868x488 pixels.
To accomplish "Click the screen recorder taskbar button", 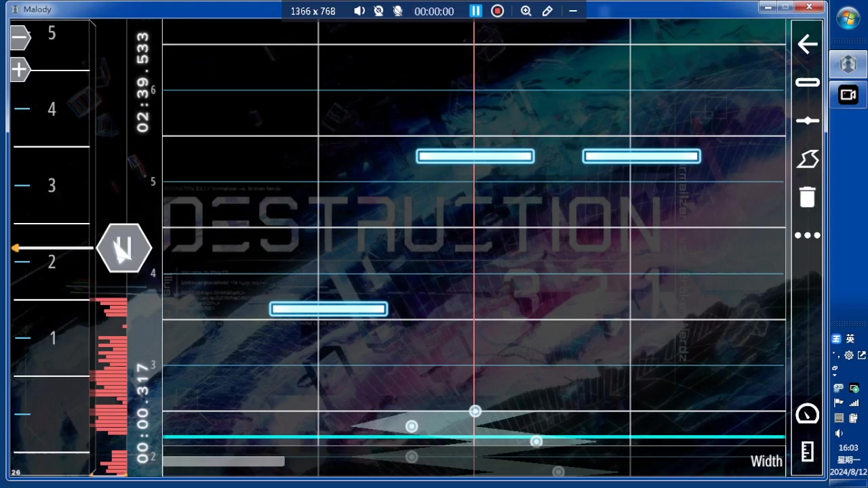I will point(848,94).
